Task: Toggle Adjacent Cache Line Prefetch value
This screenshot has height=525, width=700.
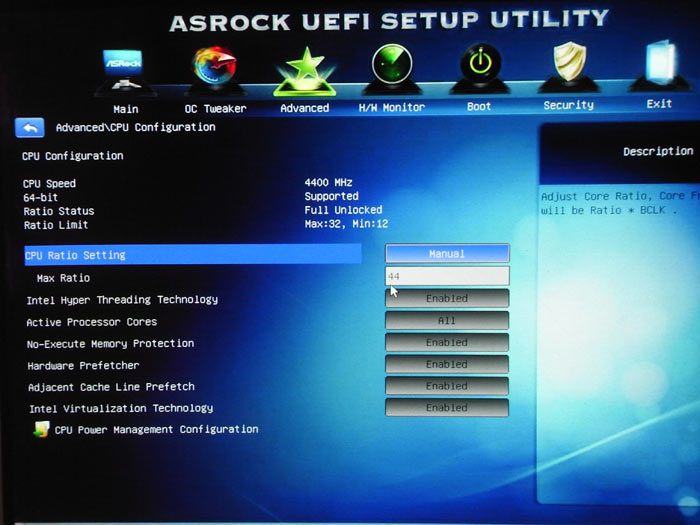Action: [447, 386]
